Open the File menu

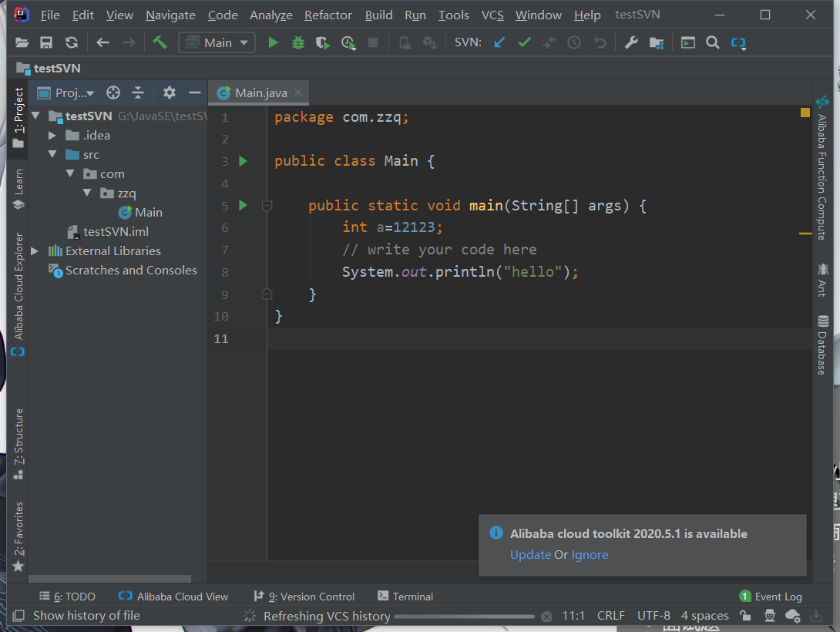coord(50,15)
